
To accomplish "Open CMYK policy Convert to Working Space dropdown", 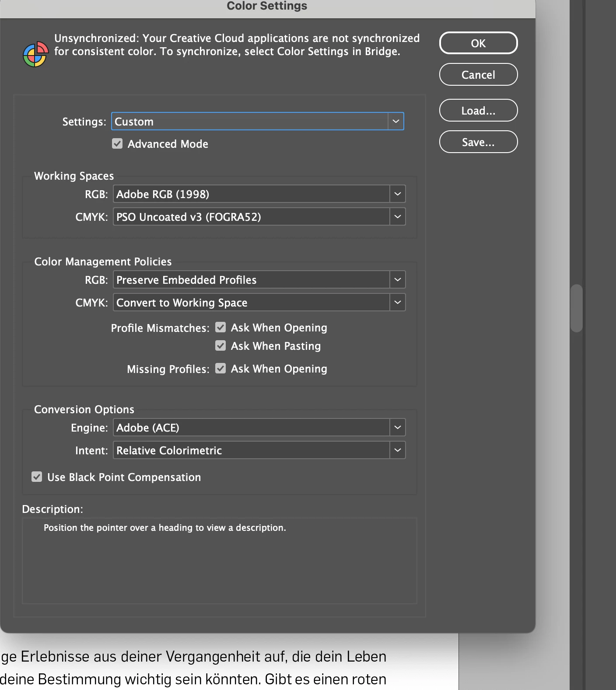I will [x=259, y=302].
